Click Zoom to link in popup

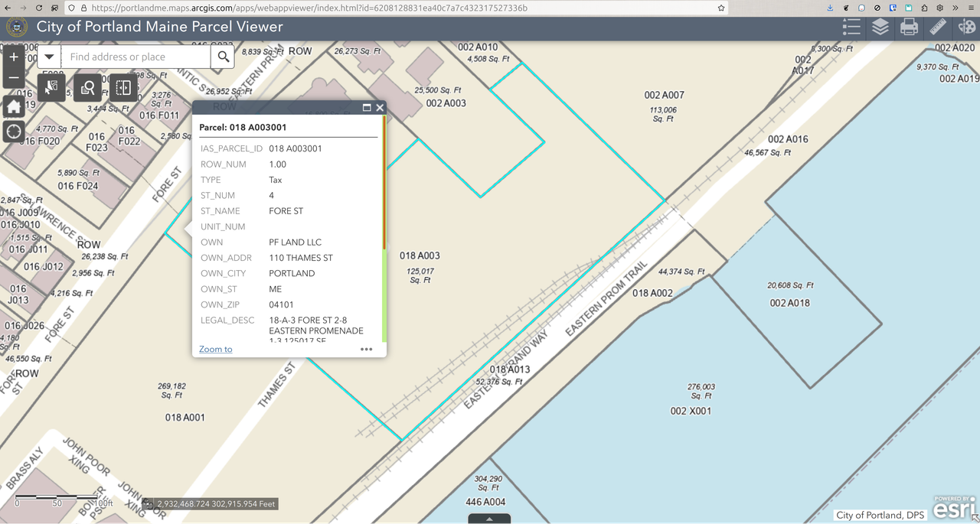pos(216,349)
